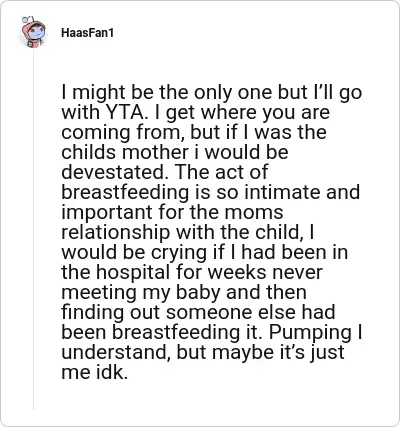The image size is (400, 427).
Task: Click the line 'relationship with the child, I'
Action: (188, 232)
